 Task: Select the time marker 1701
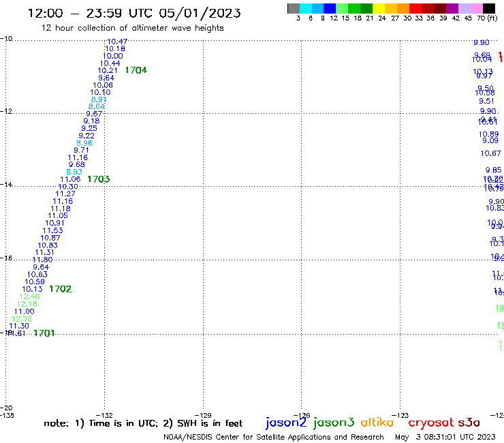point(44,333)
